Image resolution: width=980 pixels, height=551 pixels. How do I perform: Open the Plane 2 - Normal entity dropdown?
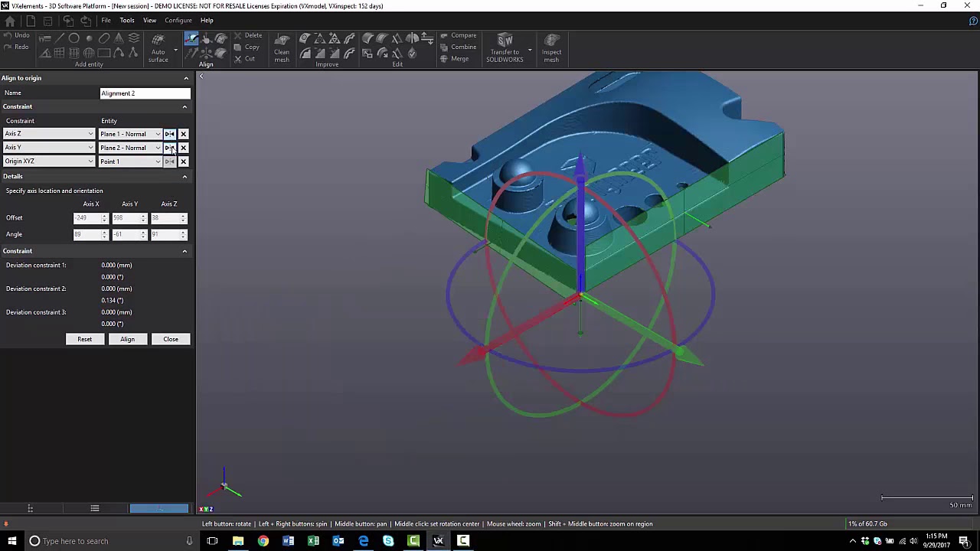click(x=130, y=148)
